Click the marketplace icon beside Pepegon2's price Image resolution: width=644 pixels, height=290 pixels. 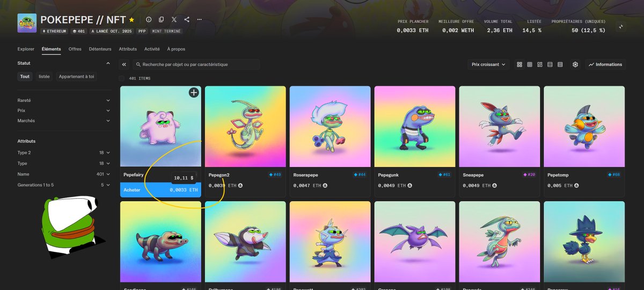pyautogui.click(x=240, y=185)
